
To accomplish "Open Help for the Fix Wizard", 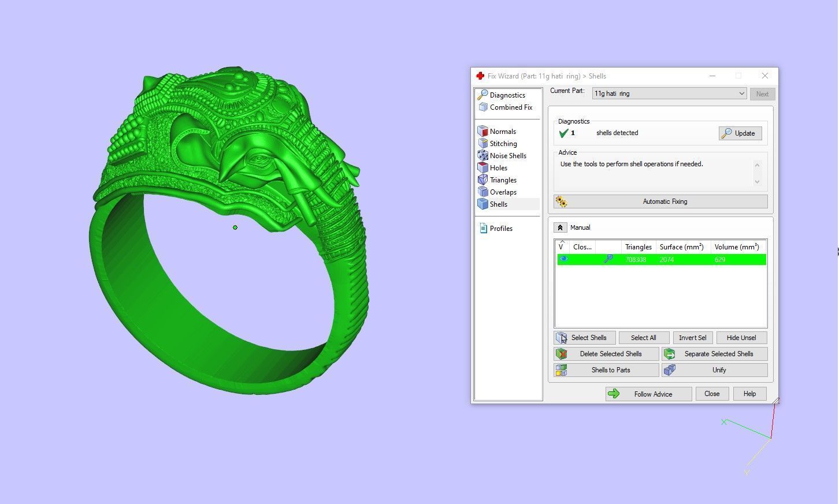I will pyautogui.click(x=749, y=394).
